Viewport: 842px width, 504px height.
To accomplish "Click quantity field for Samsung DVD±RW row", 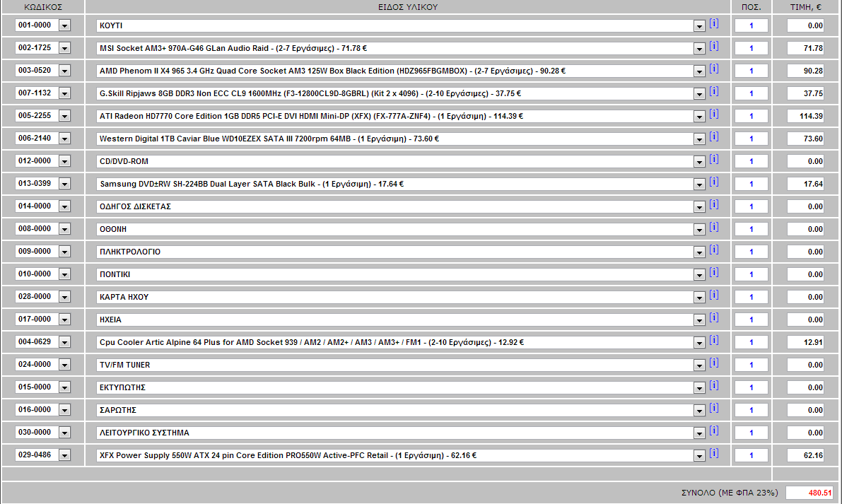I will (x=752, y=184).
